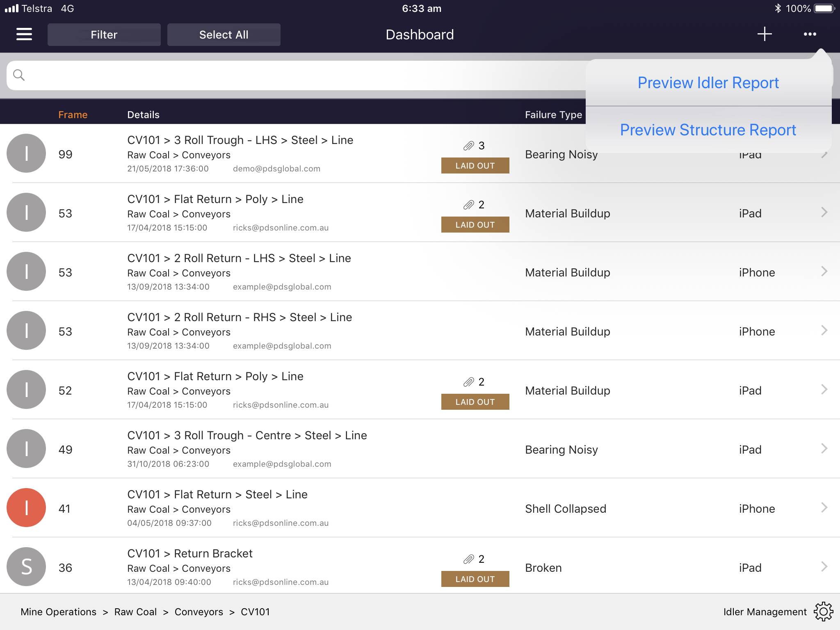Expand the frame 52 row chevron

click(x=824, y=390)
